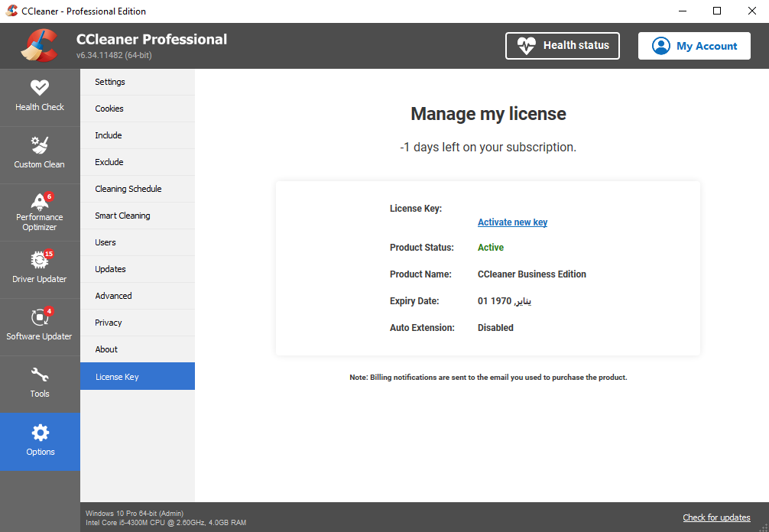
Task: Open Software Updater icon
Action: click(x=39, y=317)
